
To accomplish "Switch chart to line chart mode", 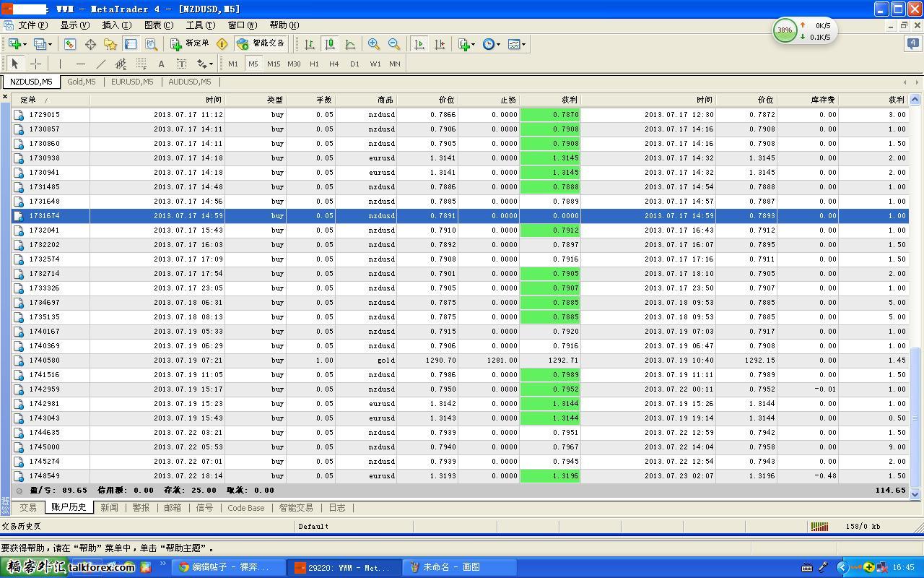I will 350,44.
